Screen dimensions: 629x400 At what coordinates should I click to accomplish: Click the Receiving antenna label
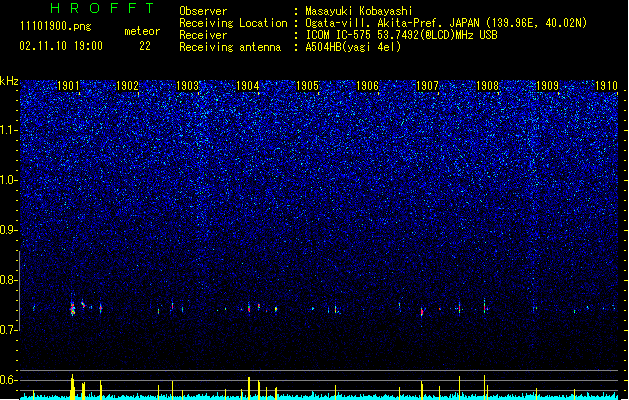(x=230, y=47)
